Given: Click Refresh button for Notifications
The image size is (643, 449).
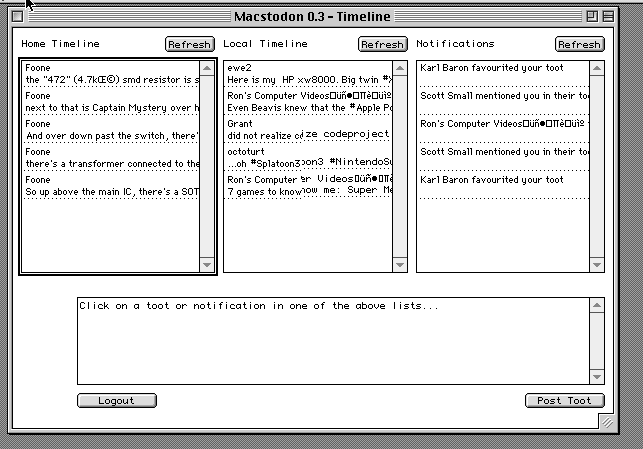Looking at the screenshot, I should 579,45.
